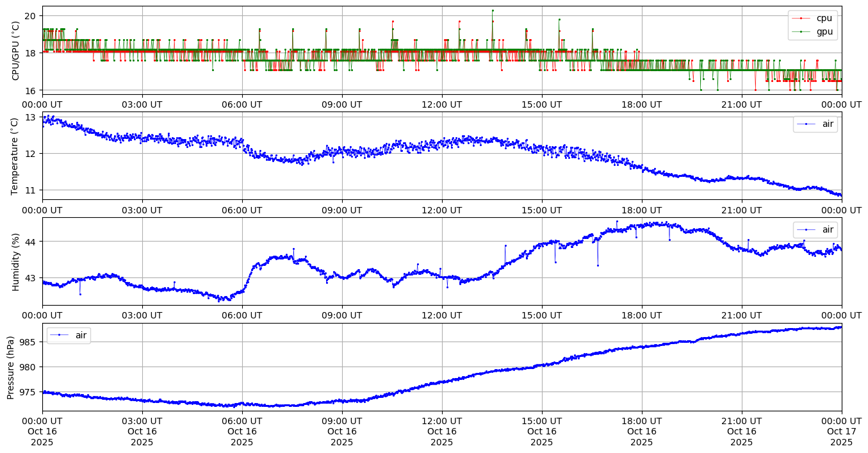Click the 975 tick on Pressure axis
This screenshot has height=453, width=868.
28,391
